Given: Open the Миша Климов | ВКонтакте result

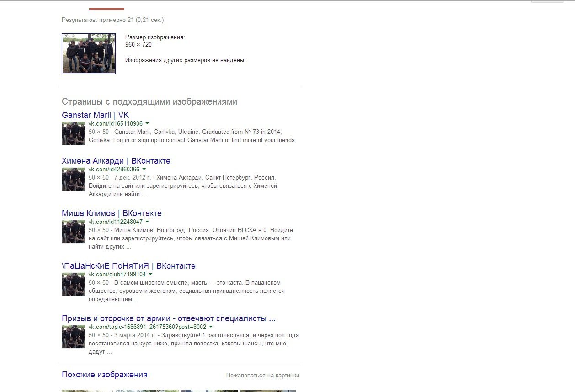Looking at the screenshot, I should (x=112, y=213).
